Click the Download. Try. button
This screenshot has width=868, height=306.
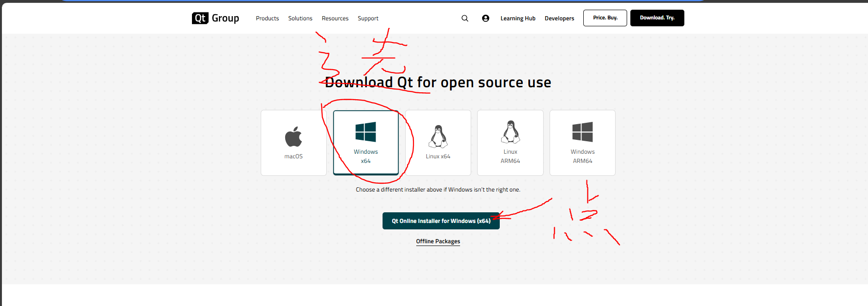[657, 18]
